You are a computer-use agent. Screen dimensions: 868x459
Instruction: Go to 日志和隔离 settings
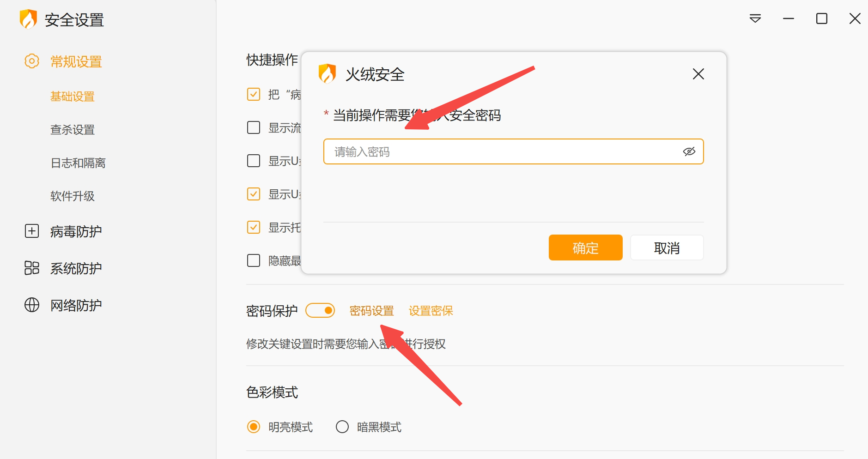click(x=78, y=163)
